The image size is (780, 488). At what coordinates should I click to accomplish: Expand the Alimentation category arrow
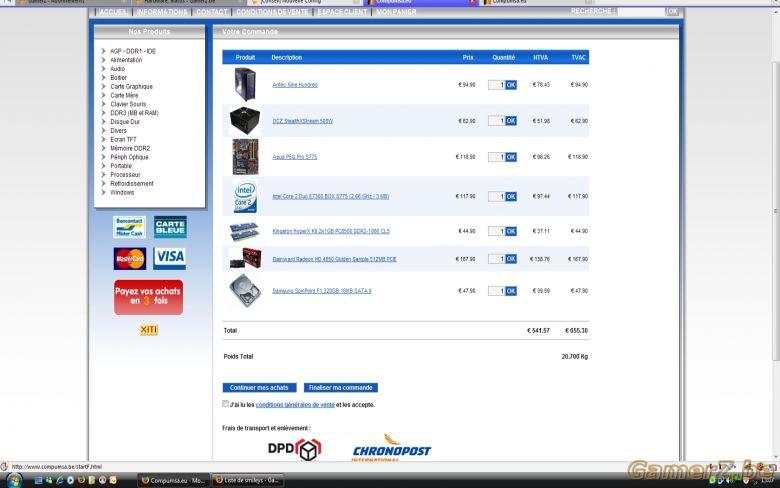(x=103, y=60)
